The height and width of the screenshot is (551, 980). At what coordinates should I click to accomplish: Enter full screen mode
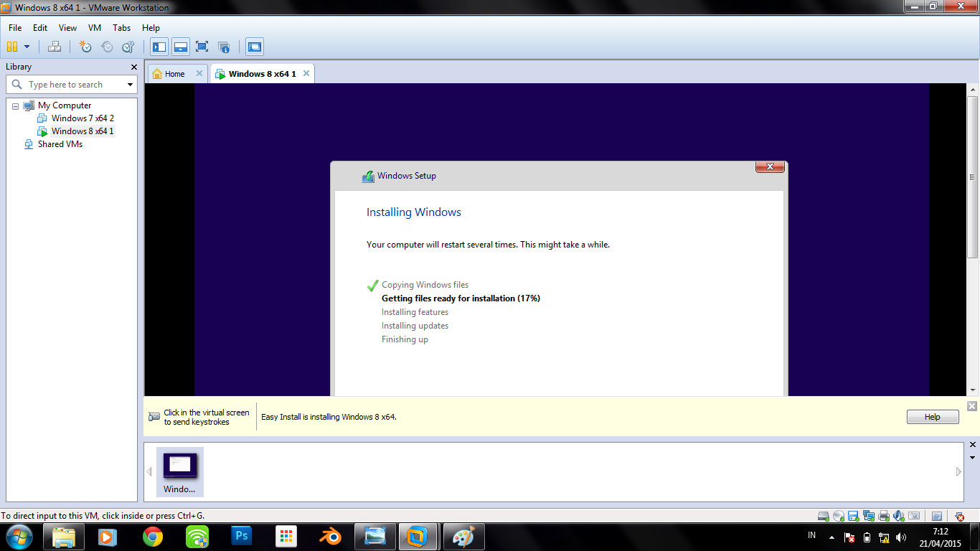(202, 47)
